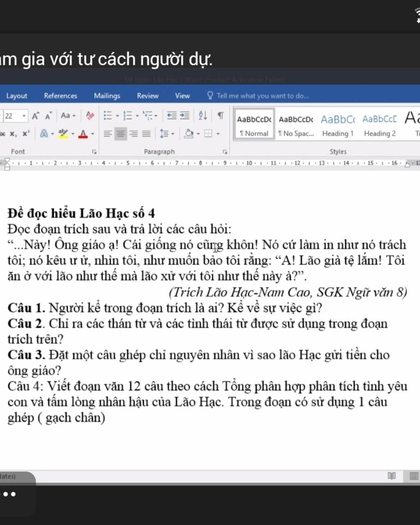Sort text A to Z
This screenshot has height=525, width=420.
(x=203, y=116)
